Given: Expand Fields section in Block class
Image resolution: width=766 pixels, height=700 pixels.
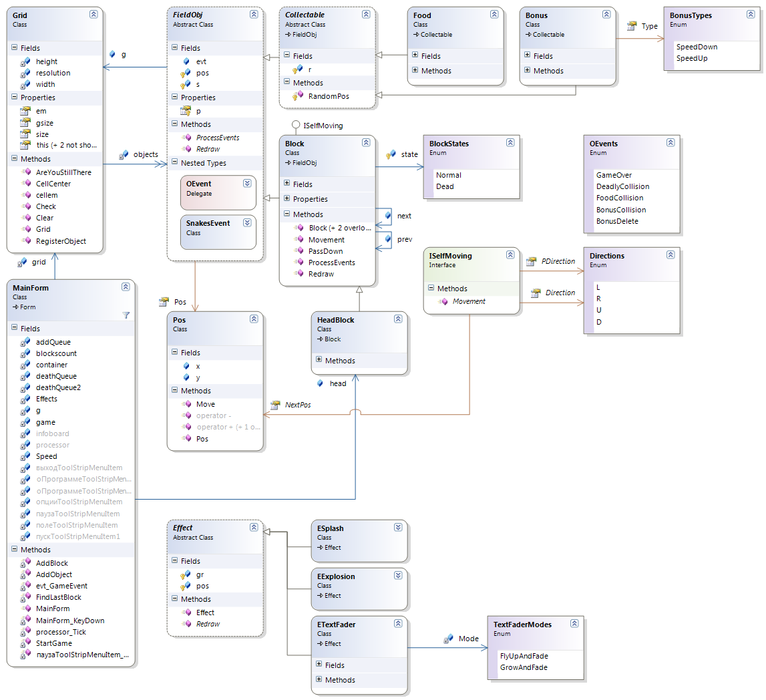Looking at the screenshot, I should (x=286, y=183).
